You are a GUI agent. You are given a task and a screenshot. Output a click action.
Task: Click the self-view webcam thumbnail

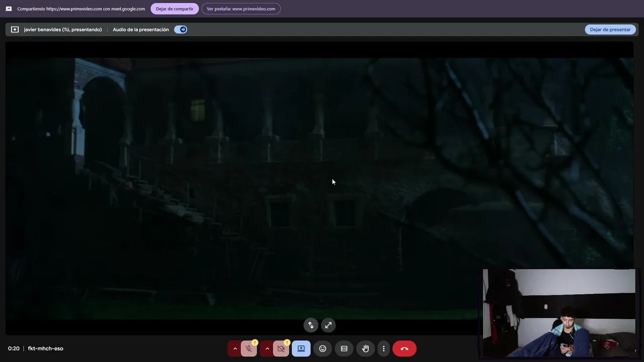(x=559, y=313)
